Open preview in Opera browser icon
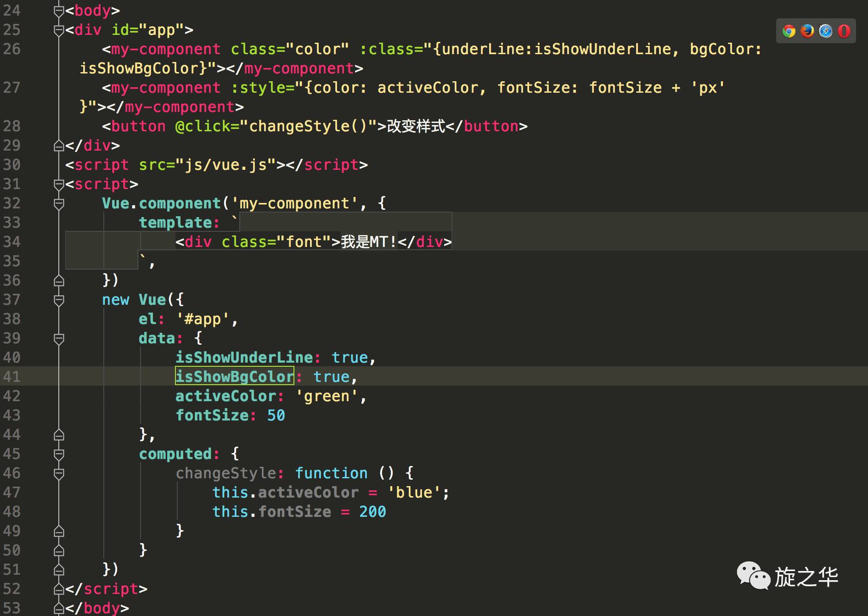The height and width of the screenshot is (616, 868). click(x=844, y=31)
